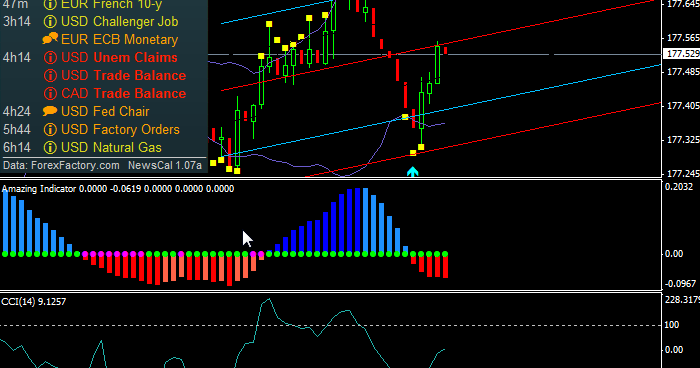Click the cyan up arrow signal on chart

[x=412, y=171]
